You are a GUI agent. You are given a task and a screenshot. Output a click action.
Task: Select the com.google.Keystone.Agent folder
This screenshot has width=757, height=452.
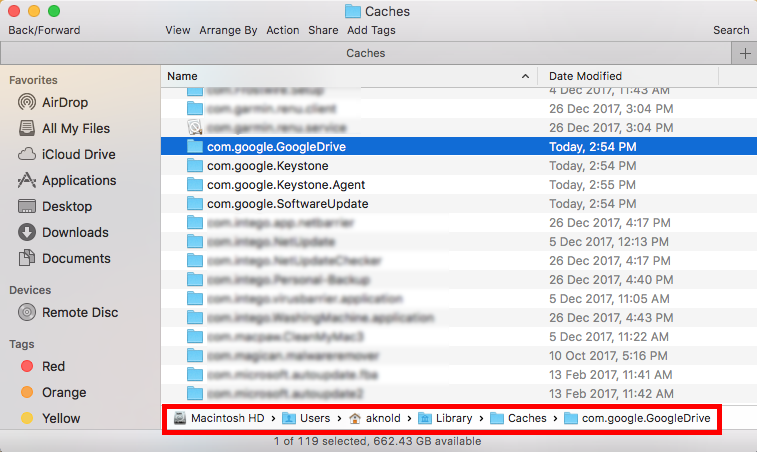point(286,184)
